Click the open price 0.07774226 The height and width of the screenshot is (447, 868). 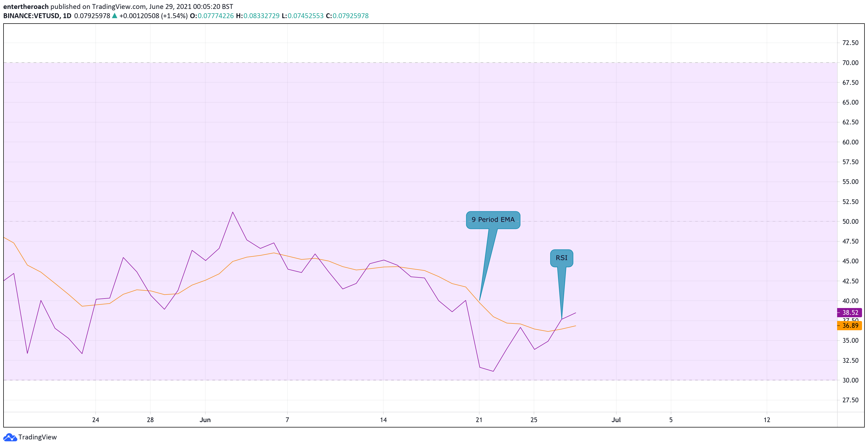pos(216,16)
